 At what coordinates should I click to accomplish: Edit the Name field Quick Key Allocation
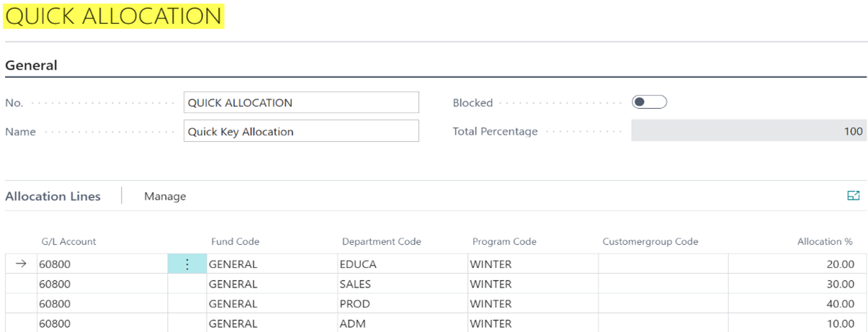(x=301, y=132)
